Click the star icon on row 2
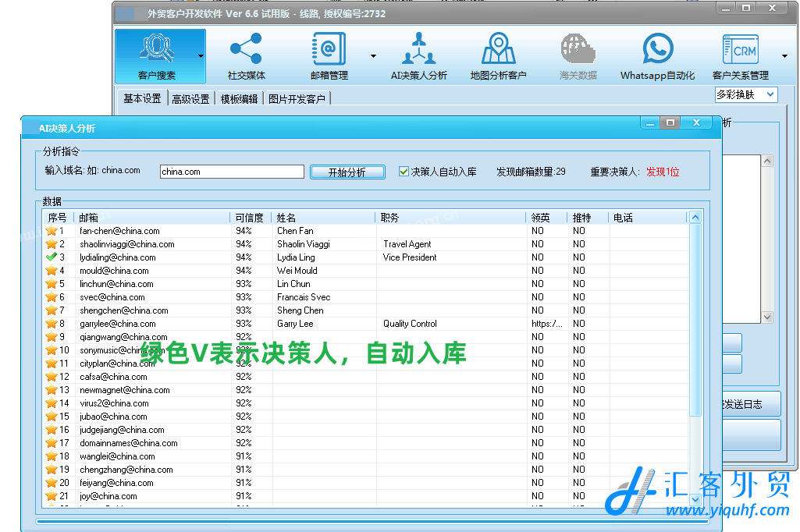The image size is (800, 532). point(52,244)
